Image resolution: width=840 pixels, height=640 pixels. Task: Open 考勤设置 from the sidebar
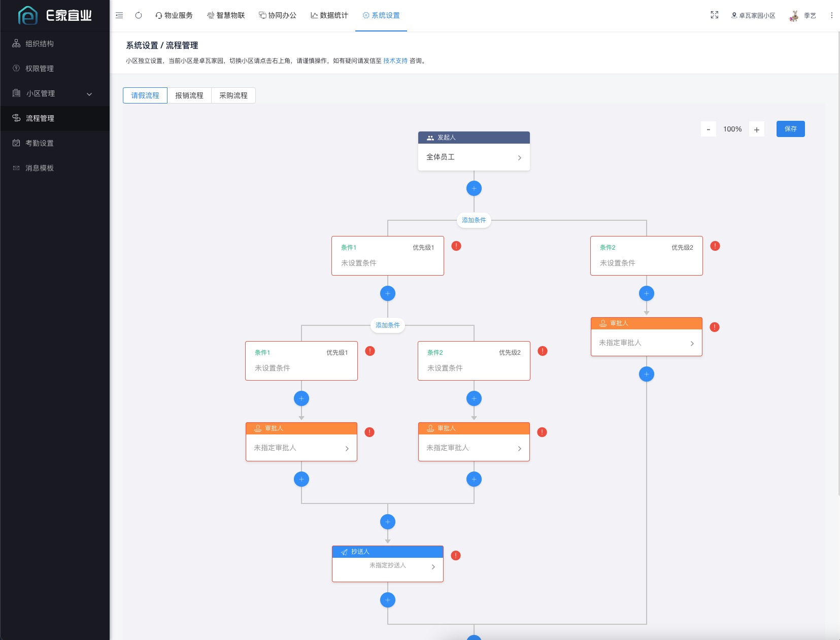(x=38, y=143)
